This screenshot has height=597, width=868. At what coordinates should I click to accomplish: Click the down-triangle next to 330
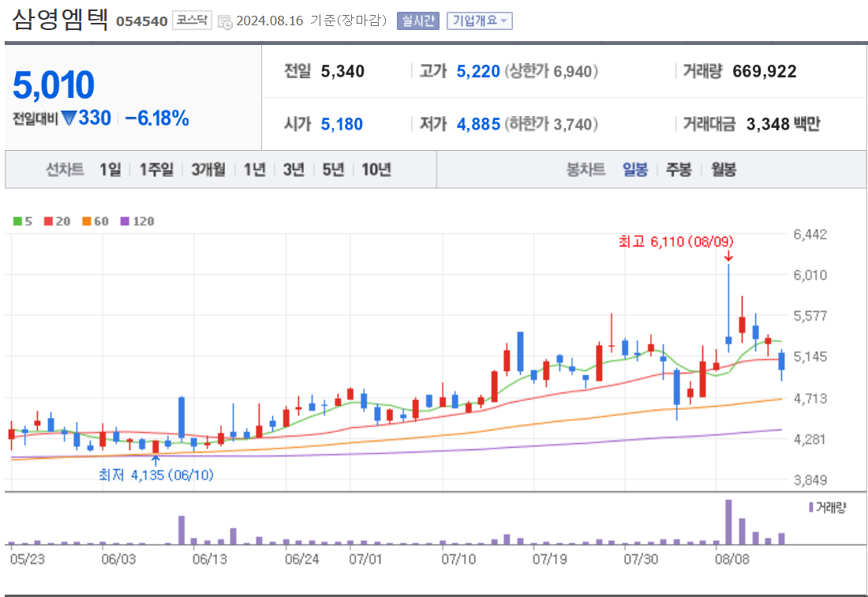click(69, 118)
